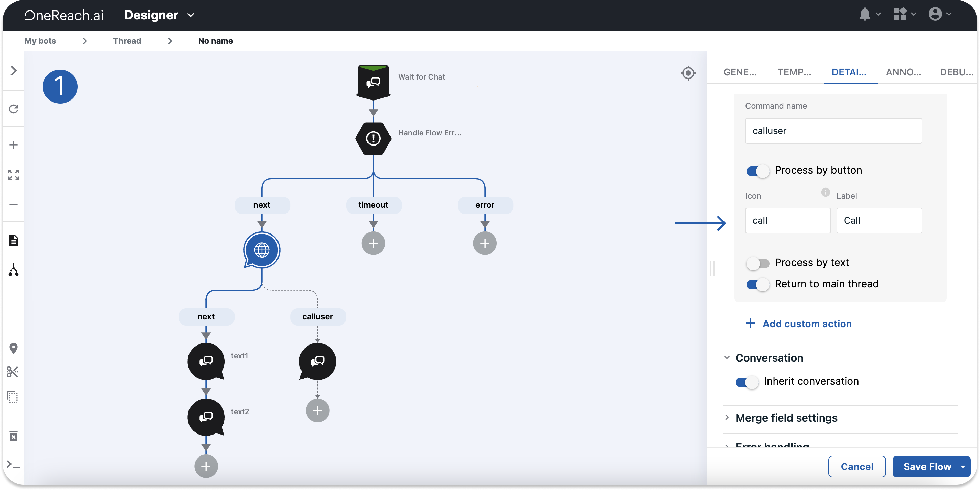Open the notifications bell icon
The height and width of the screenshot is (490, 980).
[865, 15]
